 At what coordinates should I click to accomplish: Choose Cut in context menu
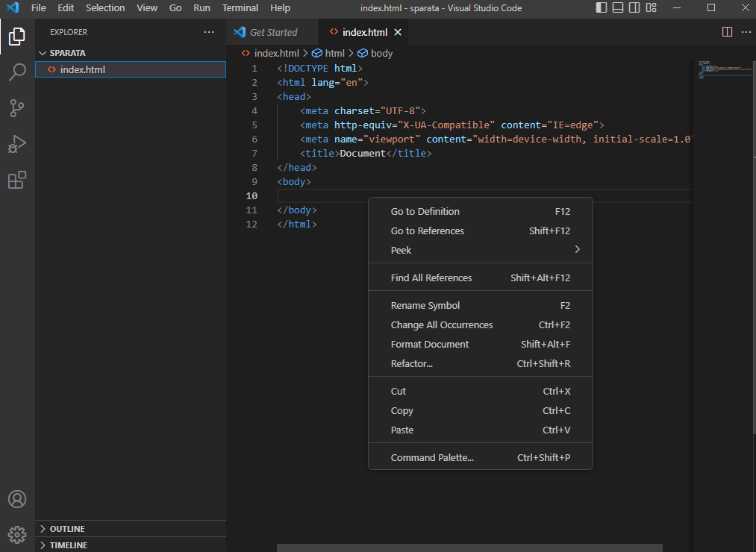480,391
